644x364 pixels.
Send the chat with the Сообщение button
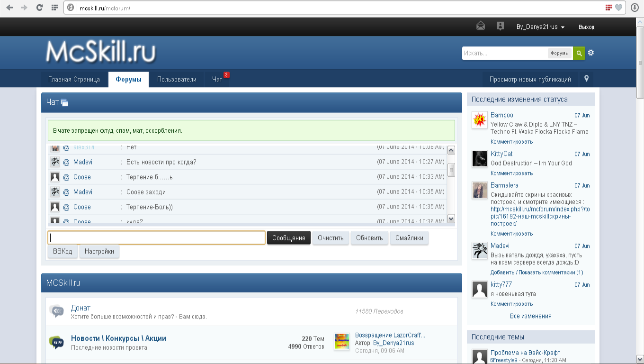click(x=289, y=237)
